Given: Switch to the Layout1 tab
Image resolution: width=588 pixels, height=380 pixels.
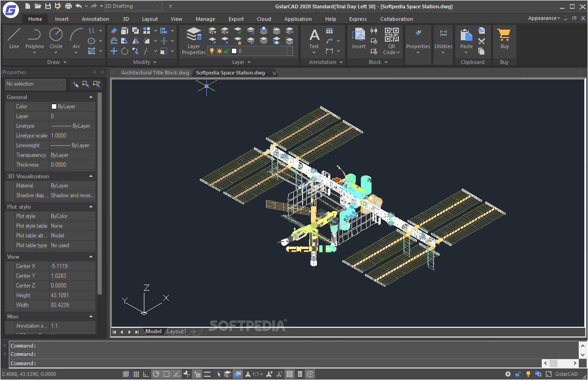Looking at the screenshot, I should (x=176, y=331).
